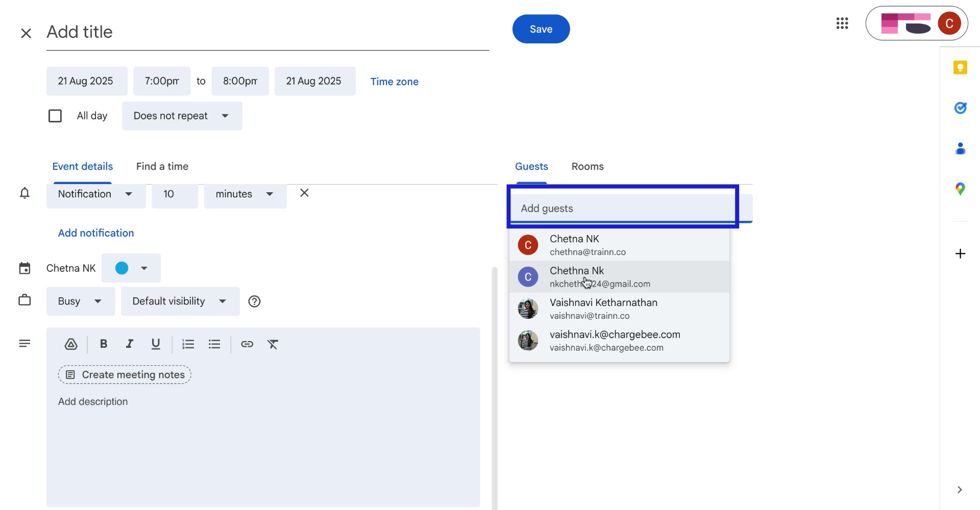The width and height of the screenshot is (980, 510).
Task: Open the event color picker swatch
Action: tap(131, 268)
